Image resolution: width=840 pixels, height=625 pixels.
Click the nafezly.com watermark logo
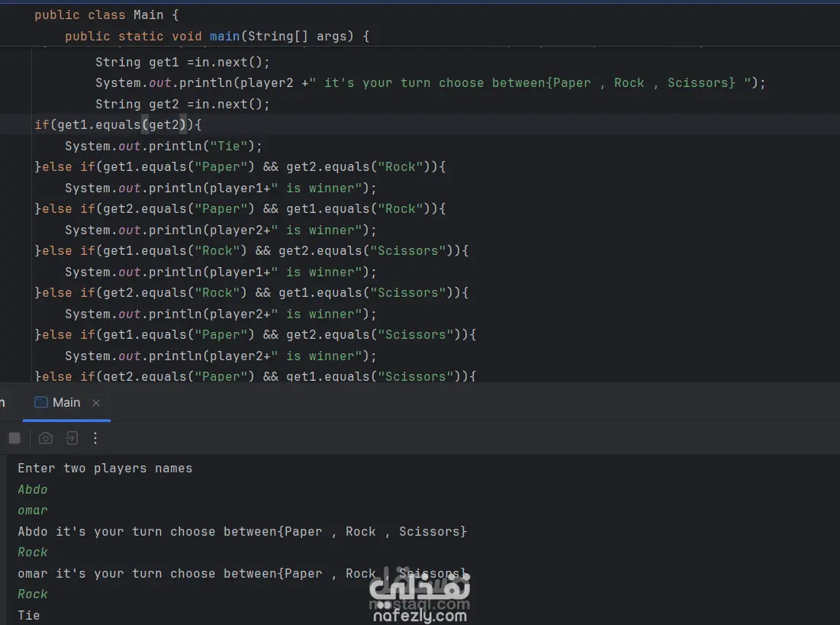[x=420, y=598]
